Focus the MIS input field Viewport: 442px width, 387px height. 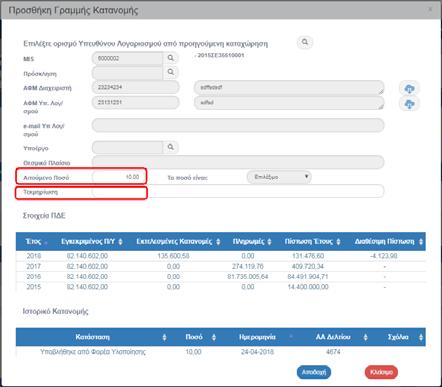point(127,58)
